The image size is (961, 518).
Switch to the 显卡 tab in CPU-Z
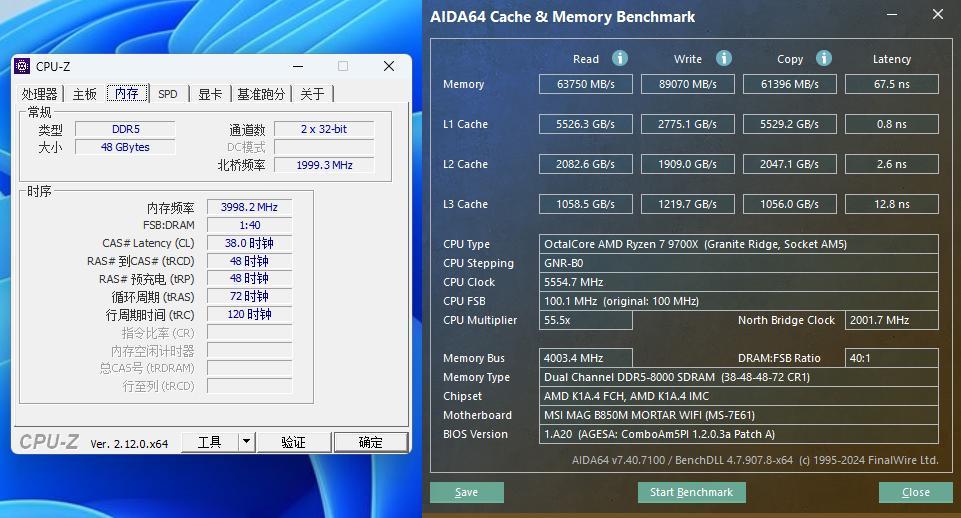210,94
